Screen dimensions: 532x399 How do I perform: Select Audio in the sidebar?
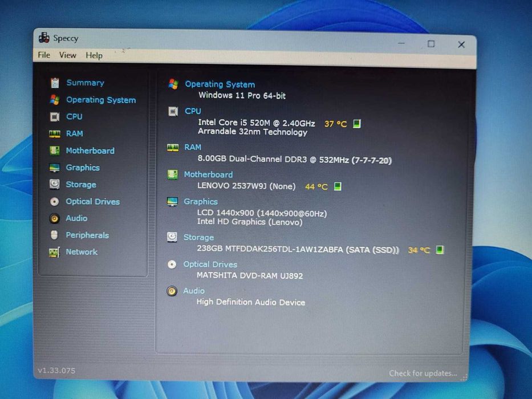coord(76,218)
